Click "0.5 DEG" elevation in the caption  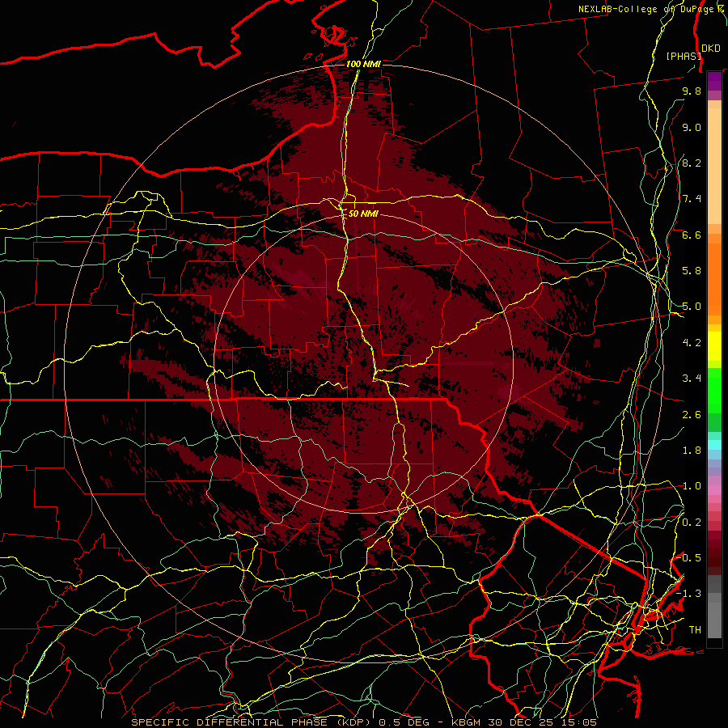click(404, 722)
